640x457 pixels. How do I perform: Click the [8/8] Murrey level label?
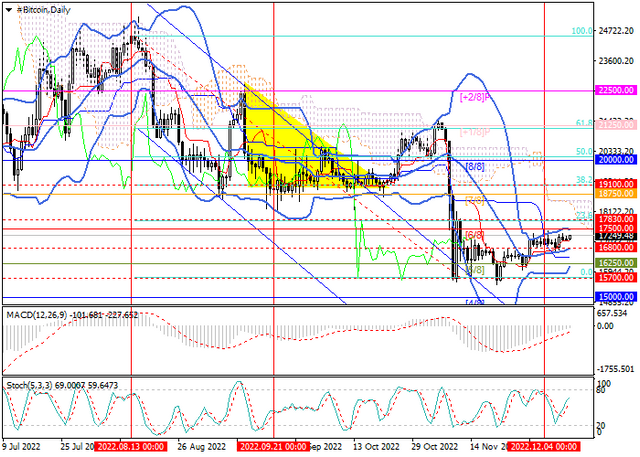(475, 166)
